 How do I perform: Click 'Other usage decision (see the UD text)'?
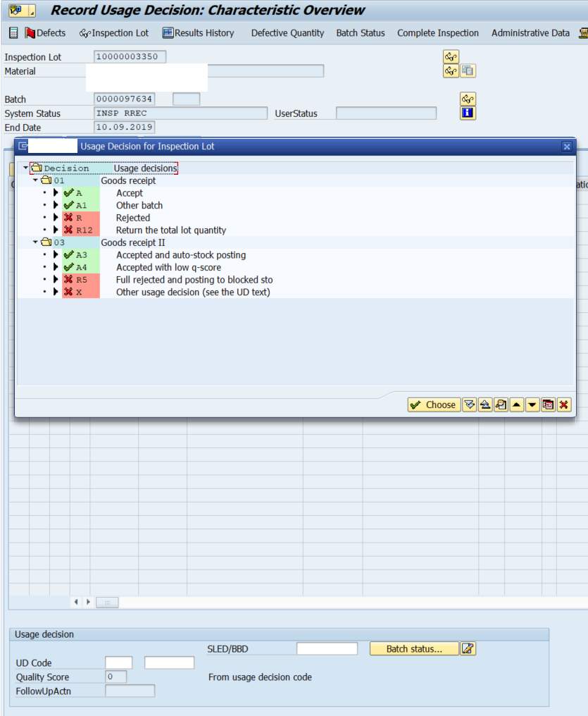click(193, 292)
